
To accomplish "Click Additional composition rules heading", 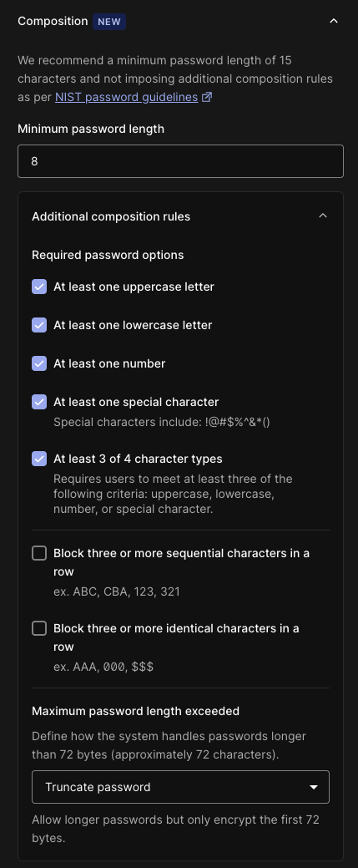I will tap(111, 216).
